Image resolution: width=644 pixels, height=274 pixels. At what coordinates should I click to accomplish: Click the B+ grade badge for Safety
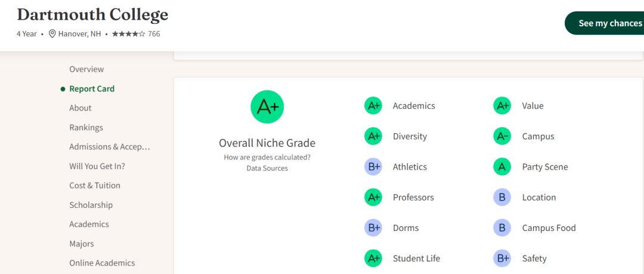pyautogui.click(x=502, y=258)
